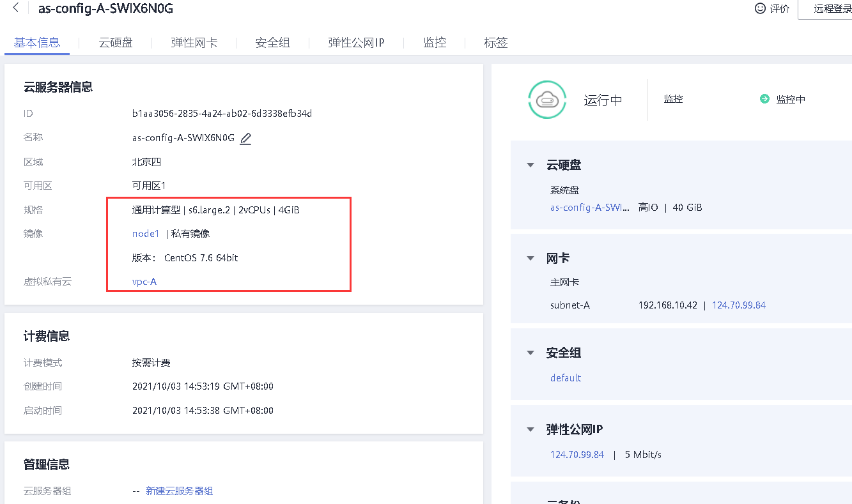Click the back arrow icon
The height and width of the screenshot is (504, 852).
coord(15,8)
